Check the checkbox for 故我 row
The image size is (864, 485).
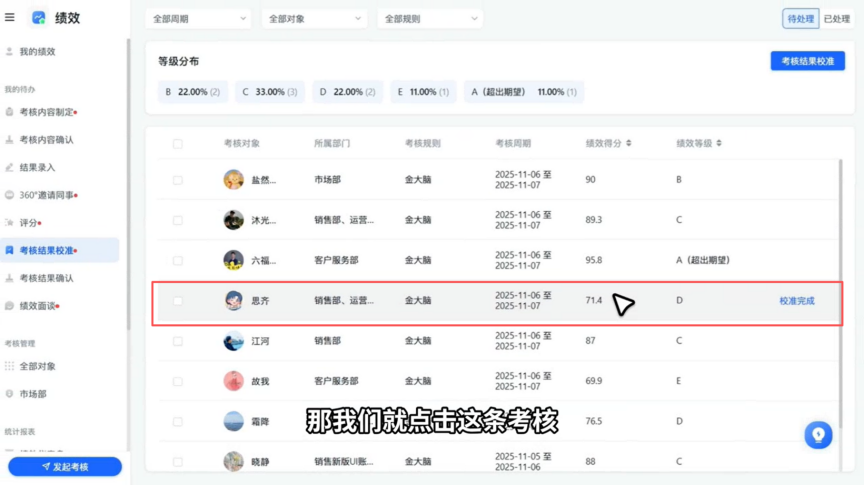(x=177, y=381)
